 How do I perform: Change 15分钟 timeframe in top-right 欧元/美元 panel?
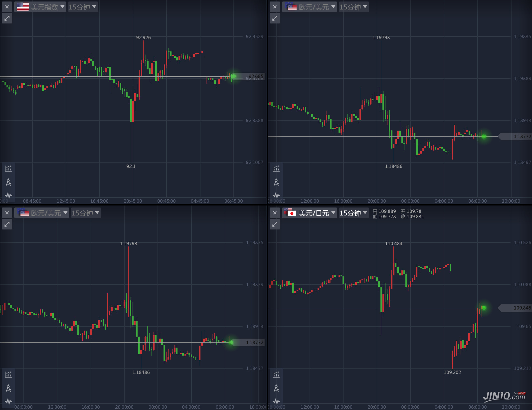pyautogui.click(x=354, y=7)
